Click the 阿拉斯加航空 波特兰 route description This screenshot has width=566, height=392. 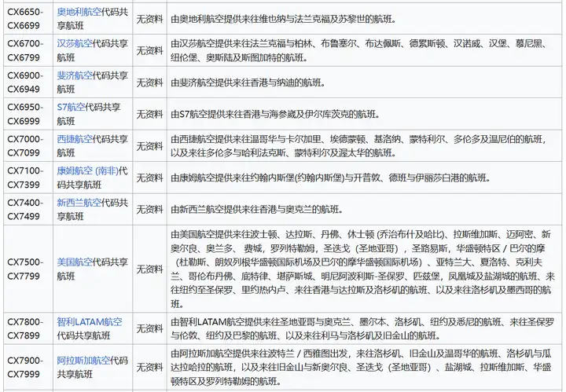362,367
